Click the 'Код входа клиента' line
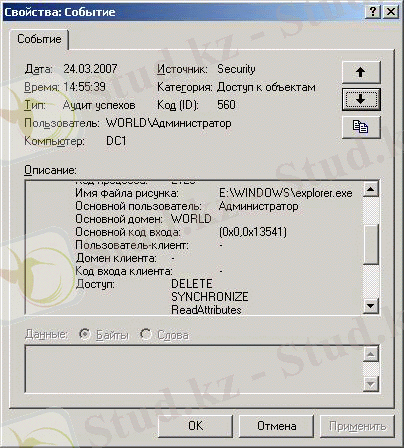 point(149,271)
